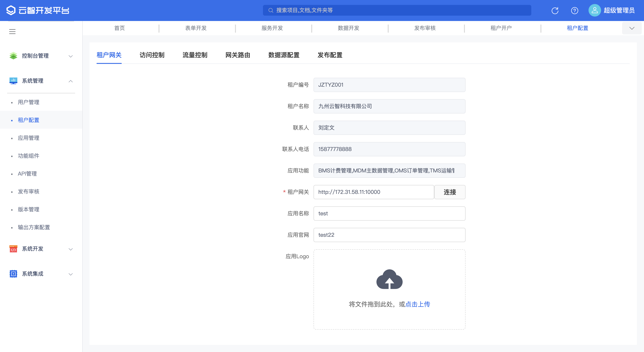Click the cloud upload icon
The height and width of the screenshot is (352, 644).
coord(389,279)
